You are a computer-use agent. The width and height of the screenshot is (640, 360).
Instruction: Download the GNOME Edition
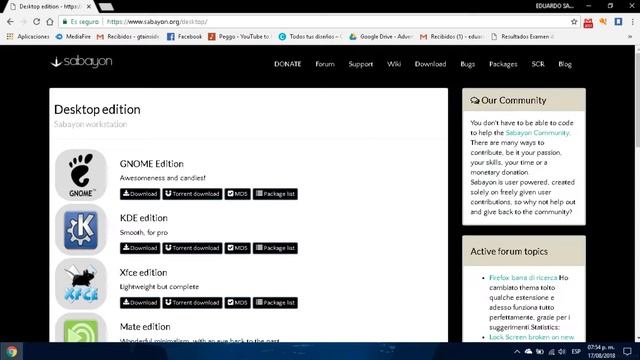pyautogui.click(x=140, y=194)
